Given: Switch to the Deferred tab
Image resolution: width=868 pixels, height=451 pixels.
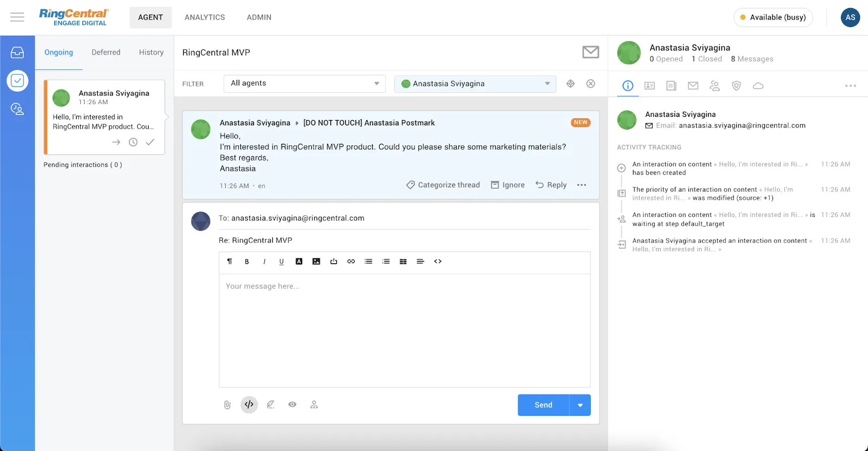Looking at the screenshot, I should tap(106, 53).
